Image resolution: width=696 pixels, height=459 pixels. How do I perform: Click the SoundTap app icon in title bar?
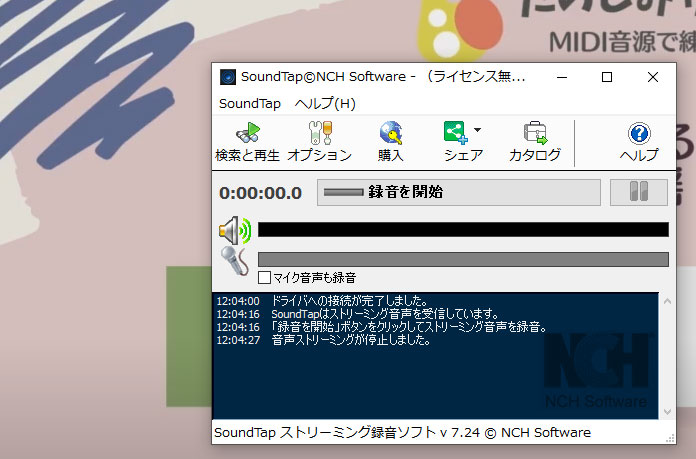228,77
